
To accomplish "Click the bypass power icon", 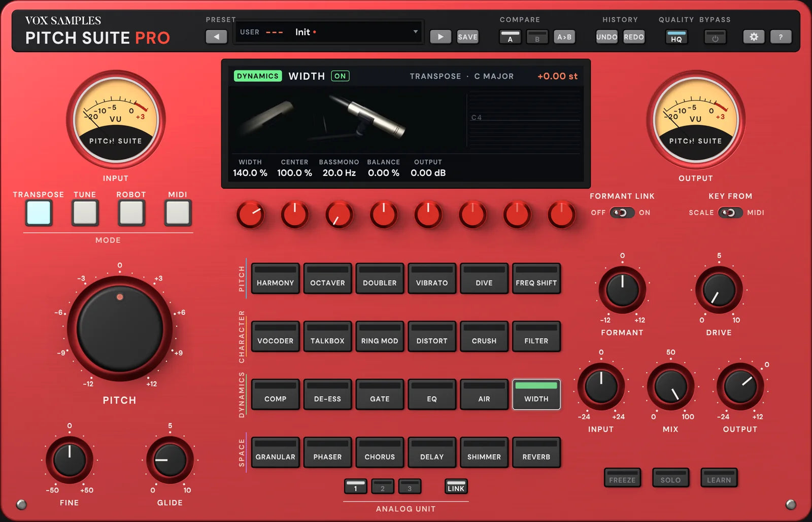I will [715, 38].
